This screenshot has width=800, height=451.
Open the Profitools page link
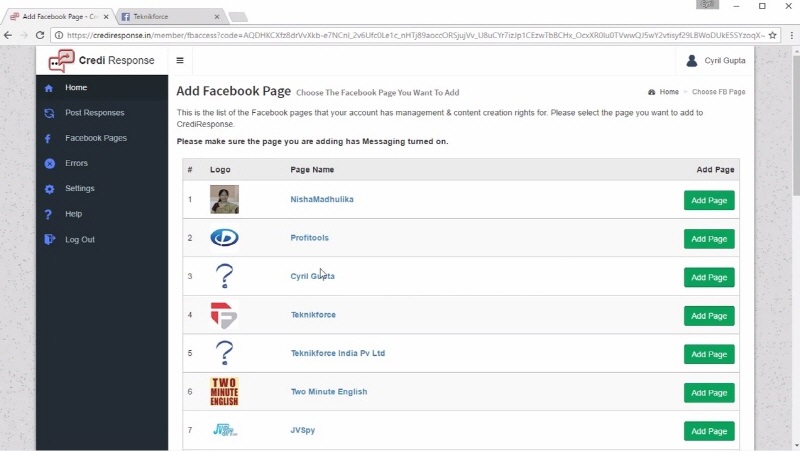[310, 238]
